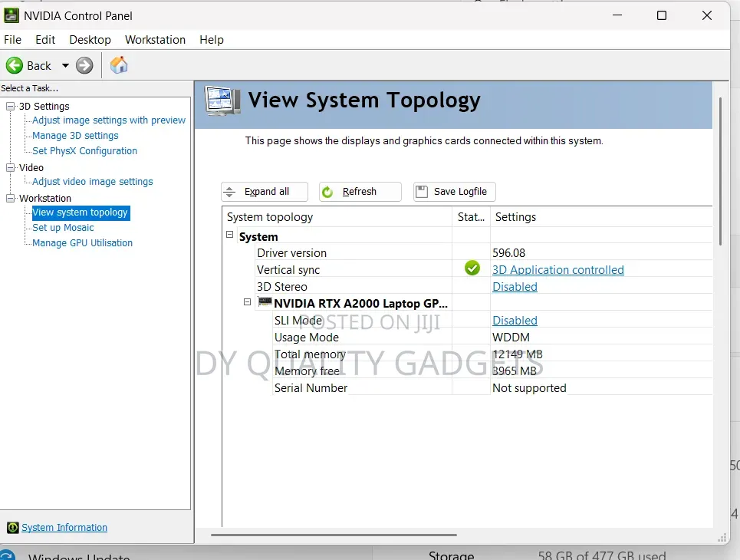
Task: Select View system topology task
Action: [81, 212]
